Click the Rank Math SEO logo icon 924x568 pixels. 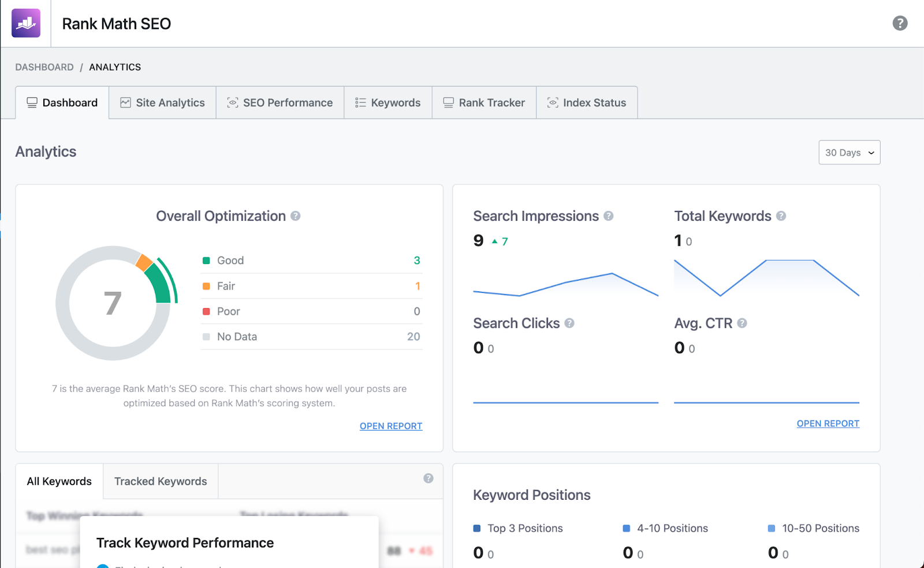pyautogui.click(x=26, y=23)
